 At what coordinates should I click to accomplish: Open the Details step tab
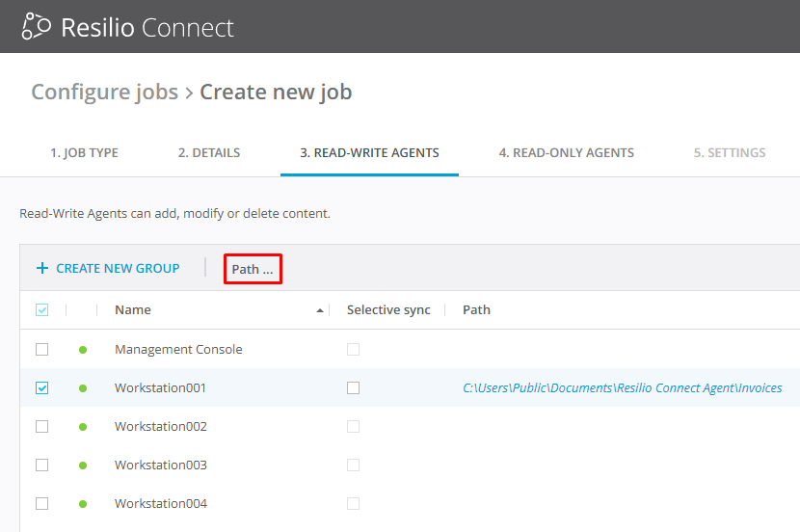(x=209, y=152)
